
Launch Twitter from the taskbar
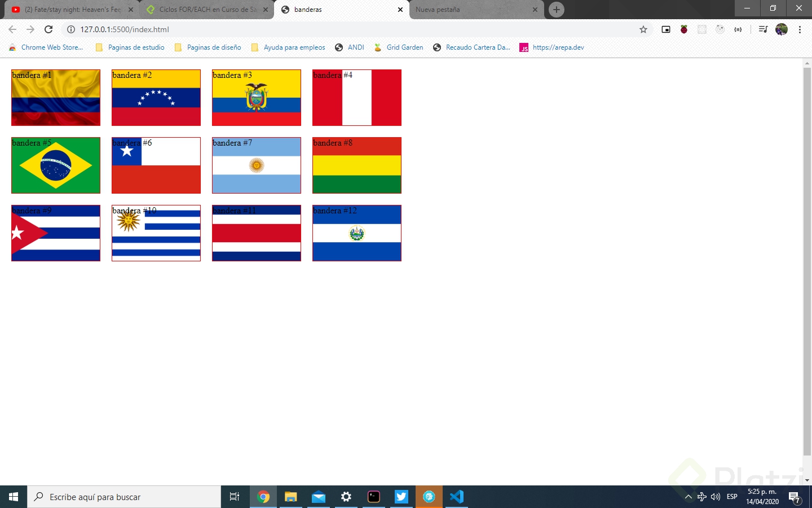click(401, 497)
